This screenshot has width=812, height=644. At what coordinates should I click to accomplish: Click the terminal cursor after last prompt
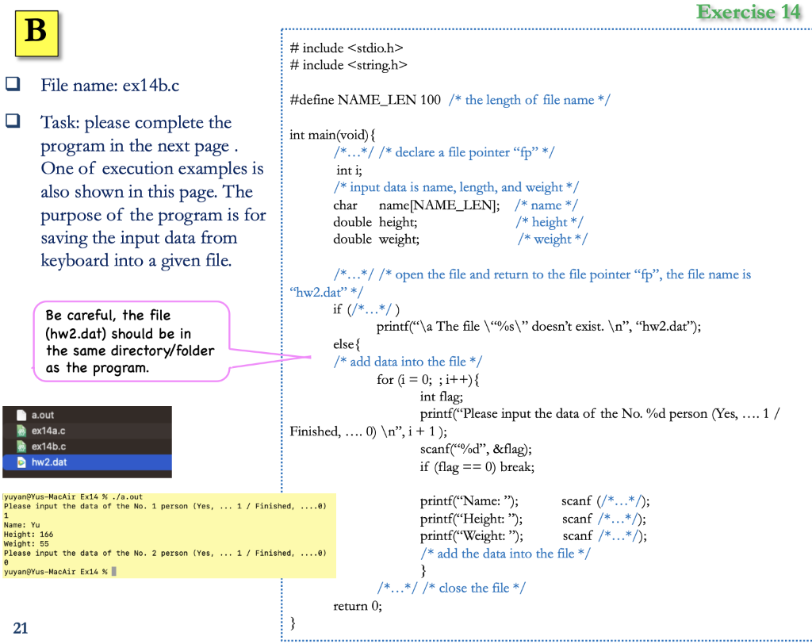pyautogui.click(x=114, y=572)
